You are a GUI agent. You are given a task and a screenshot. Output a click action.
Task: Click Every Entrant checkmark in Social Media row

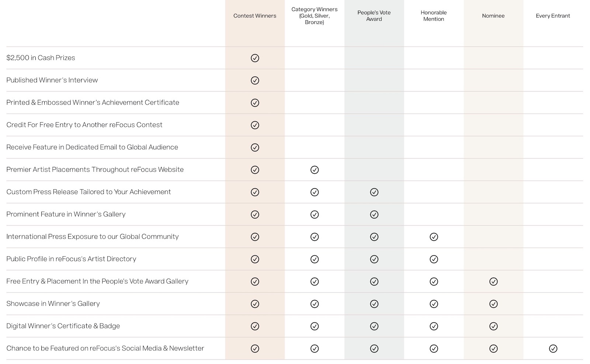click(x=553, y=349)
